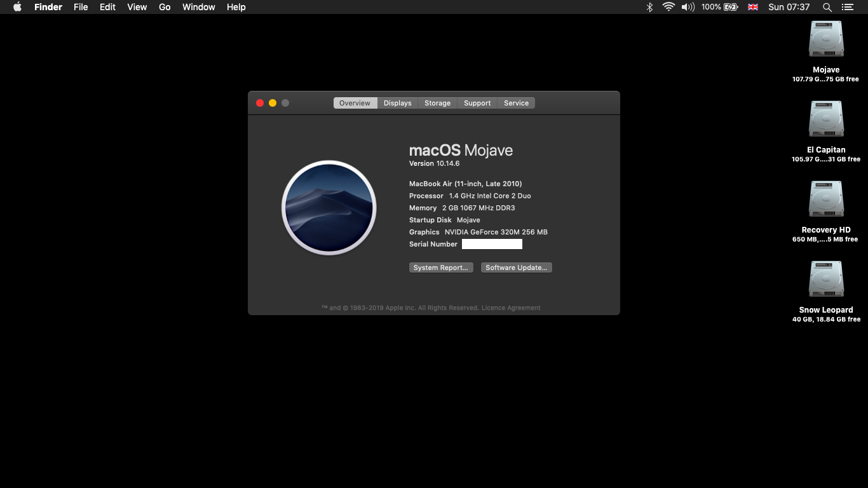Click the System Report... button

[x=442, y=268]
